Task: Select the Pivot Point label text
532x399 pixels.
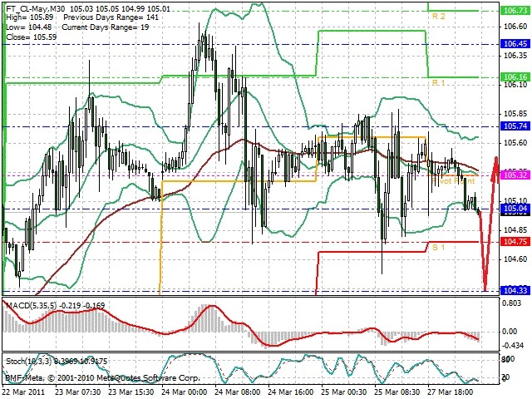Action: click(x=453, y=181)
